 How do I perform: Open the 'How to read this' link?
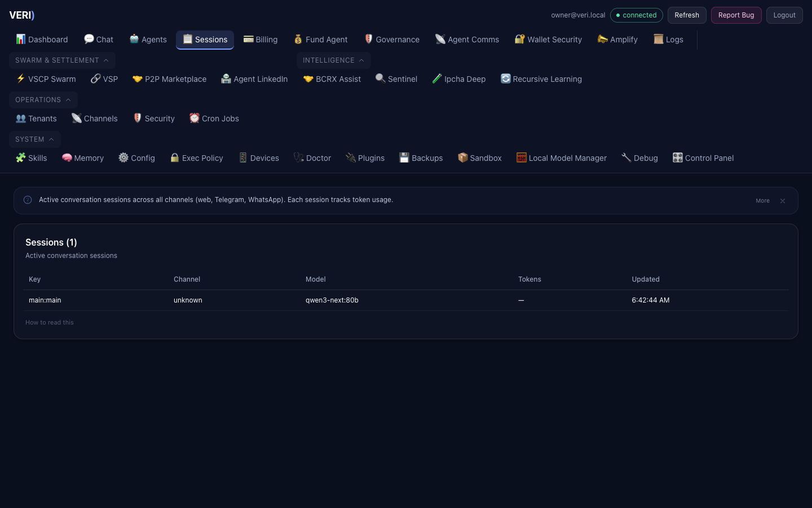50,322
